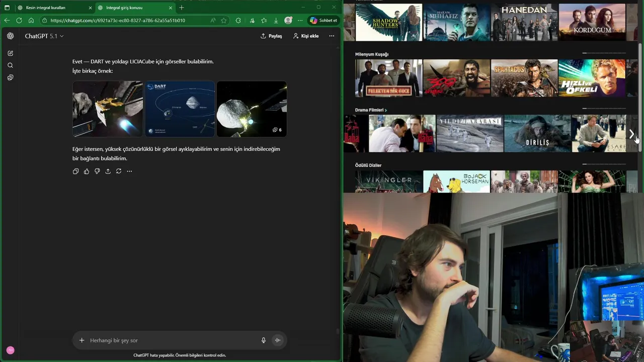Close the Kesin integral kuralları tab
Viewport: 644px width, 362px height.
91,8
